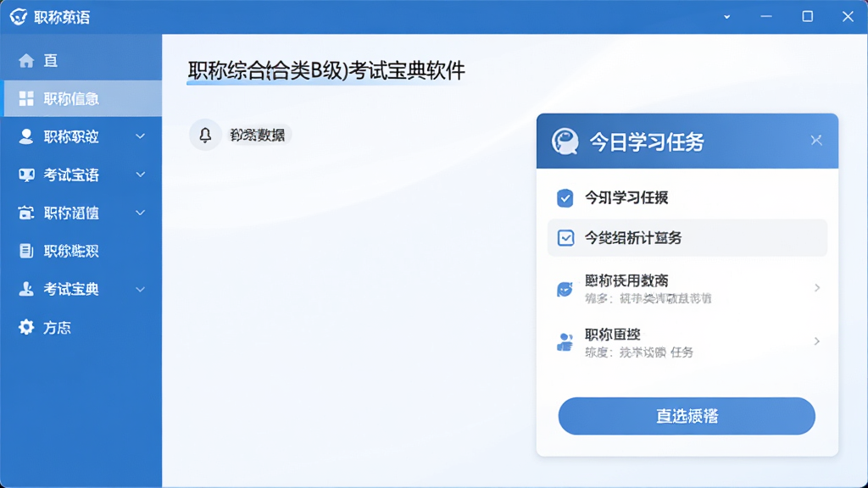The image size is (868, 488).
Task: Open the 方店 settings item in the sidebar
Action: (x=81, y=328)
